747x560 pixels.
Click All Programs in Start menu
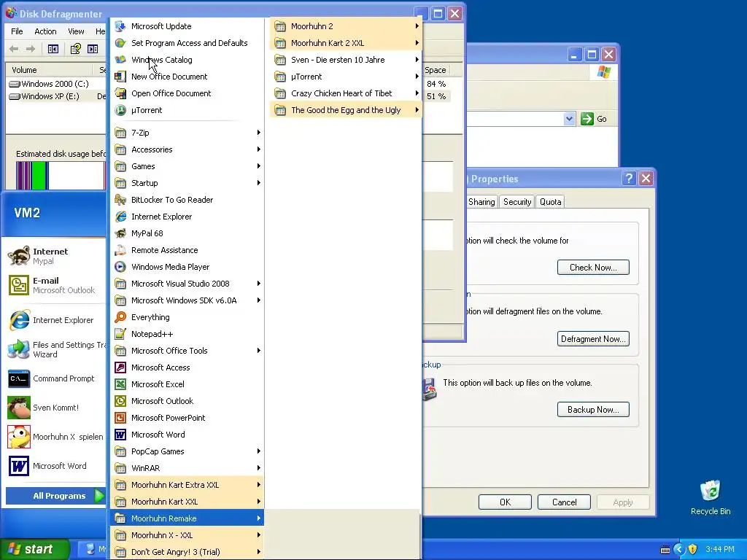pyautogui.click(x=55, y=496)
